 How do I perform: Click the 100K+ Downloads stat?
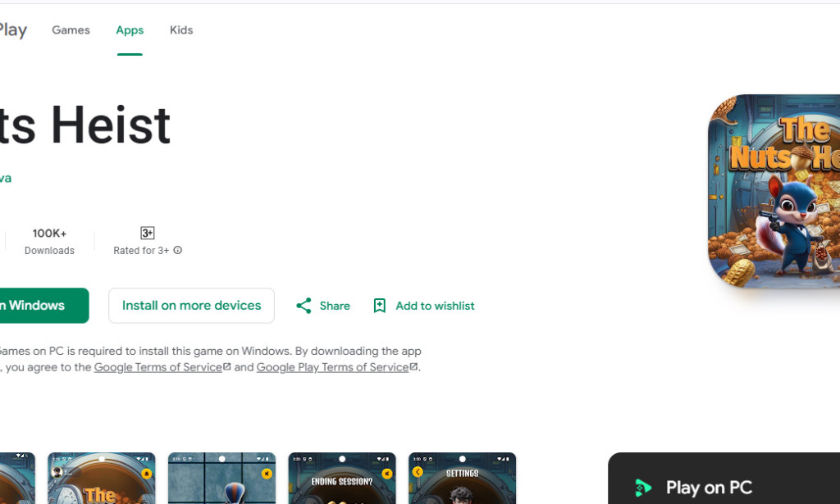click(x=49, y=241)
